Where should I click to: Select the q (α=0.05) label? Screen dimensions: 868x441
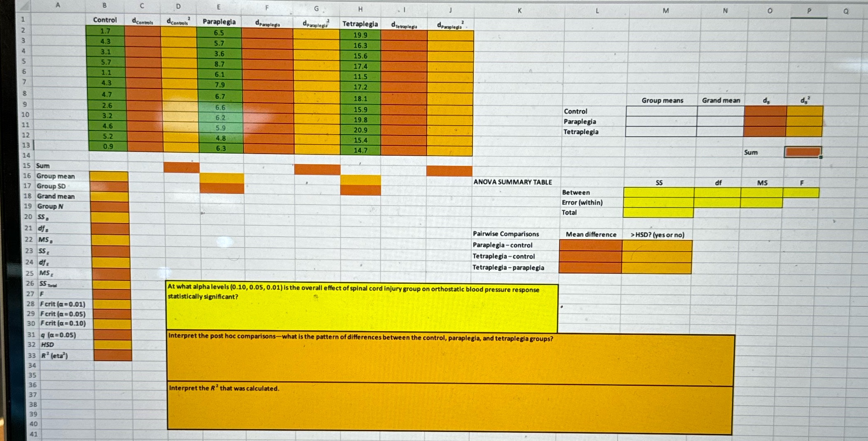pos(58,335)
